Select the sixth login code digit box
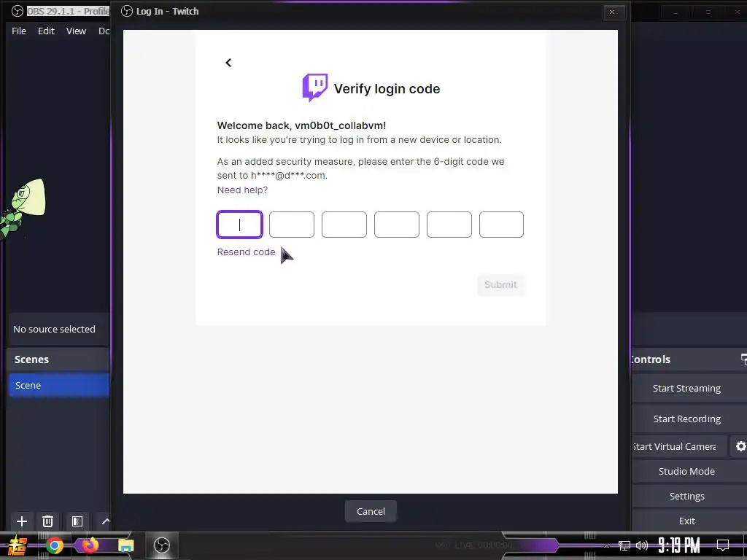The height and width of the screenshot is (560, 747). point(501,225)
